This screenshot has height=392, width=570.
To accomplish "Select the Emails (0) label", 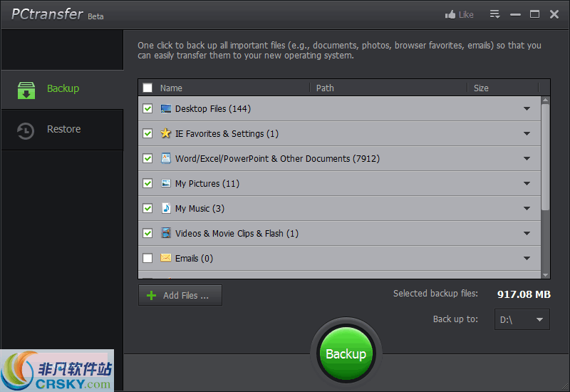I will click(x=194, y=258).
